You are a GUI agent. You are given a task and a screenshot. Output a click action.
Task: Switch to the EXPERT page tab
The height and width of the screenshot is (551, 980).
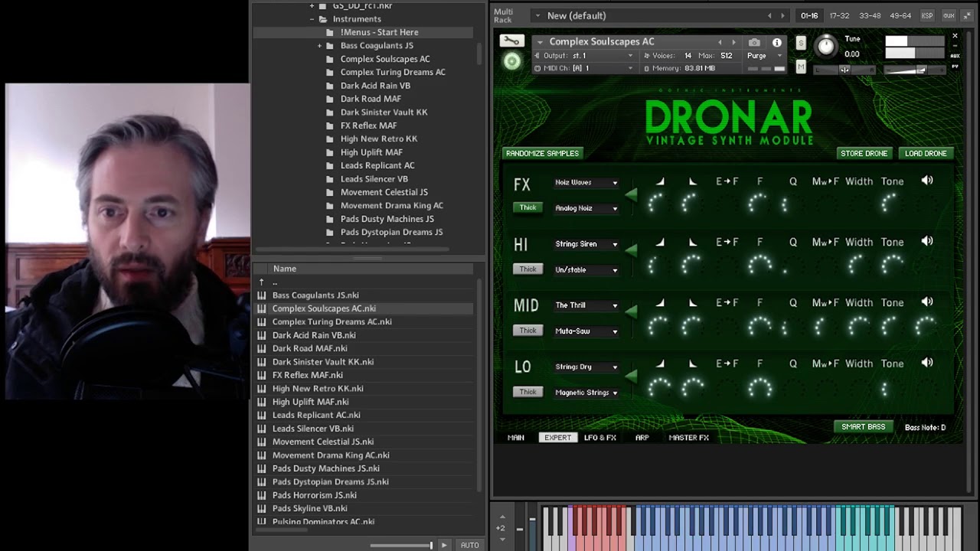pos(557,438)
